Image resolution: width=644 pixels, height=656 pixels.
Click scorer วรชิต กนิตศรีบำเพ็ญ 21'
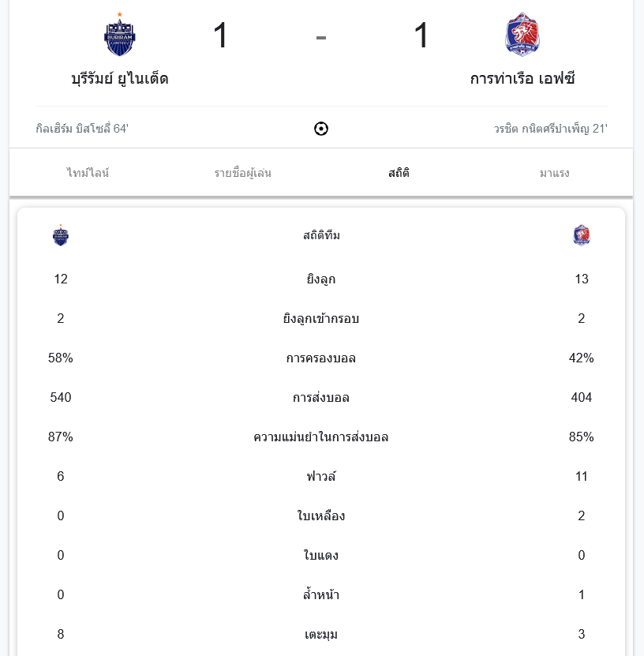551,129
